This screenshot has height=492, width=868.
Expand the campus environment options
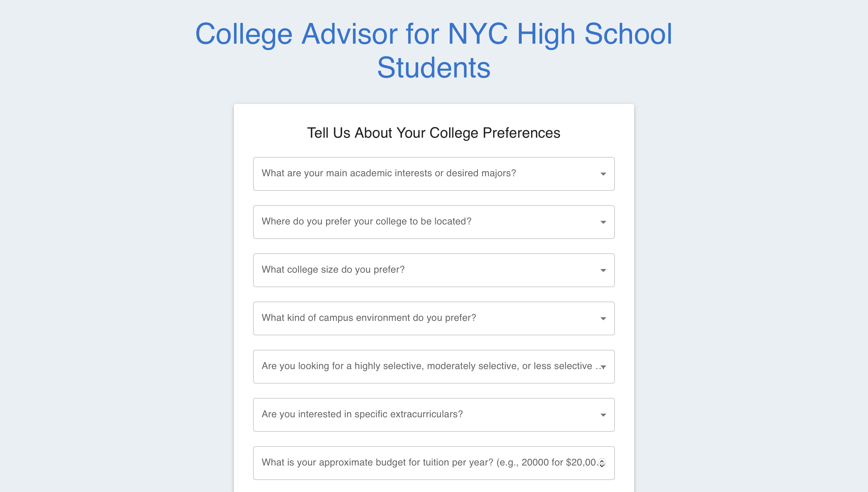coord(434,318)
